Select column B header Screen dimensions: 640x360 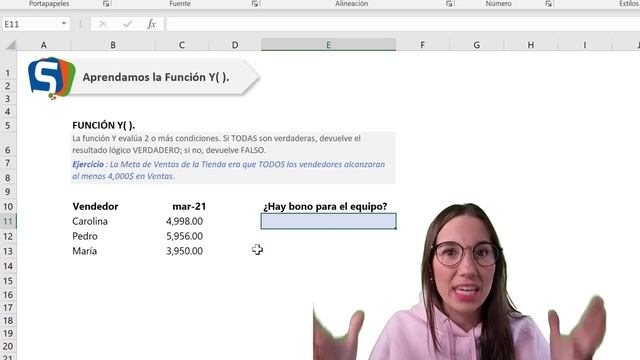113,45
